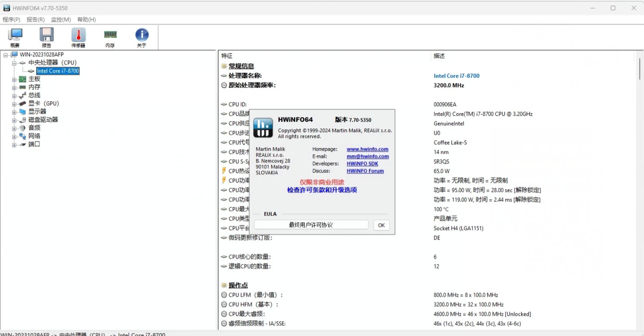Click the clock icon beside CPU LFM row
The width and height of the screenshot is (644, 336).
point(224,295)
